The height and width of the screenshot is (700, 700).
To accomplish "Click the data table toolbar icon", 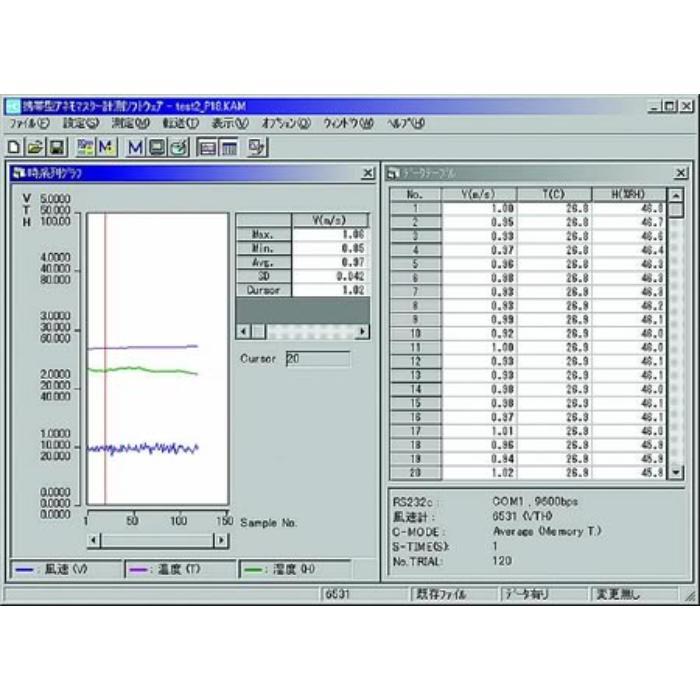I will (x=228, y=148).
